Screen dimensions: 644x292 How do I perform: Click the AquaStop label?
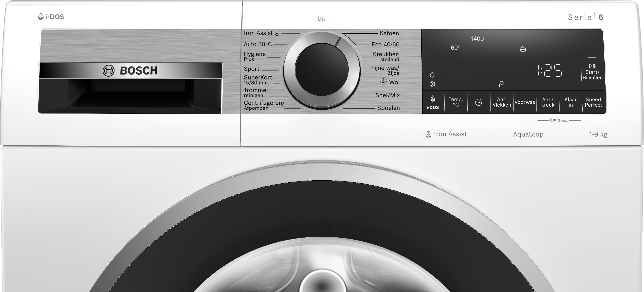(528, 134)
